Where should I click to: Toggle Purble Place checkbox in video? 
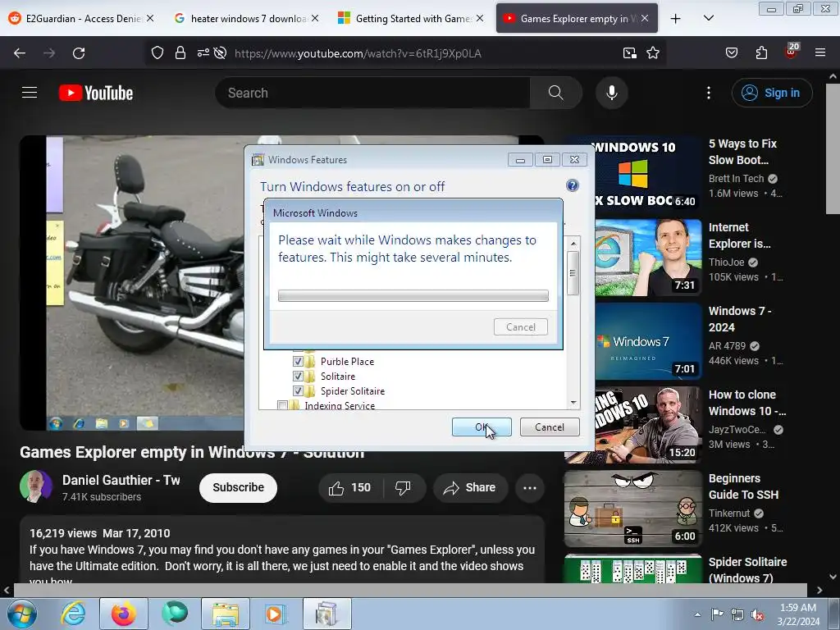pos(298,361)
